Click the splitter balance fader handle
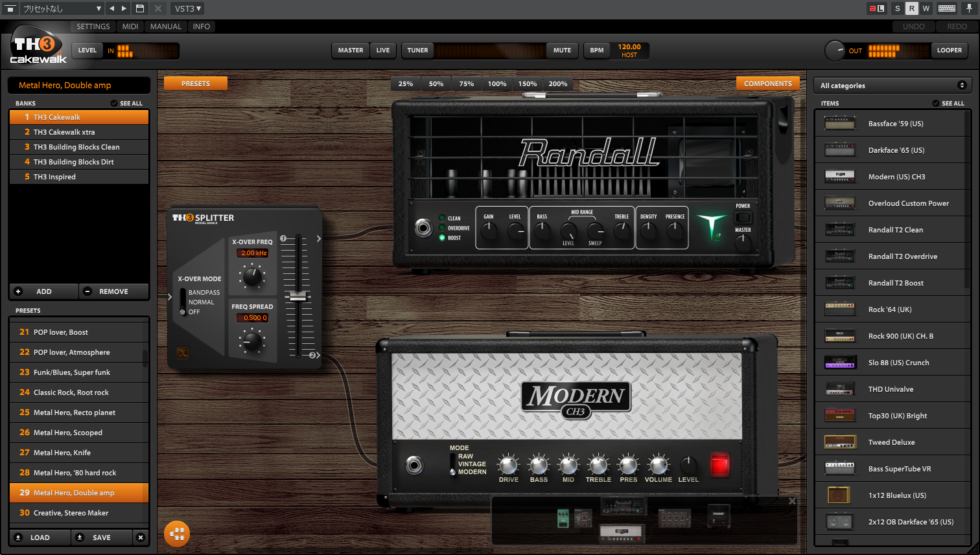Image resolution: width=980 pixels, height=555 pixels. click(x=297, y=296)
